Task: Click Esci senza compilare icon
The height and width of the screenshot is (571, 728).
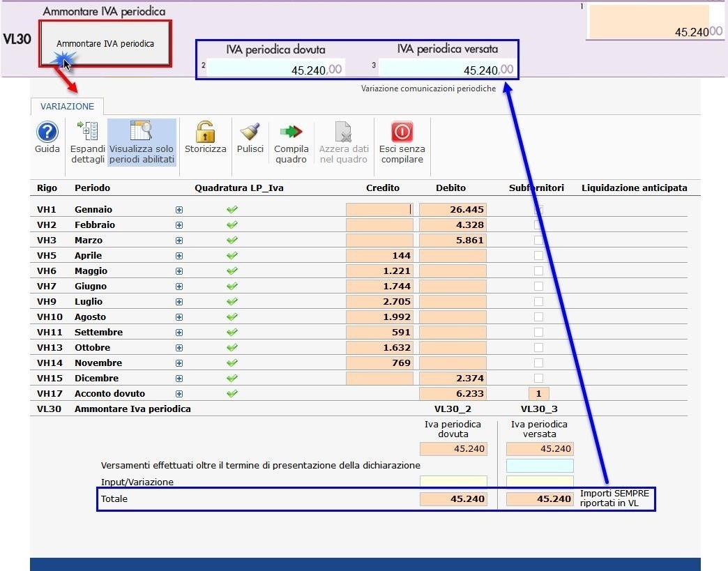Action: coord(402,132)
